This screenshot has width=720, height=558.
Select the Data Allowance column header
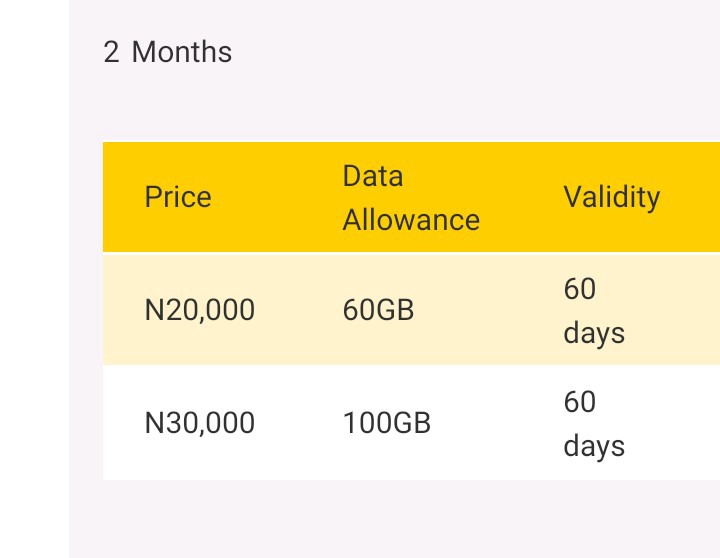(411, 198)
